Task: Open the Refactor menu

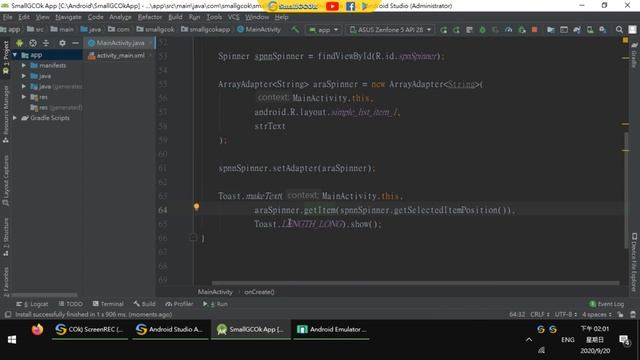Action: [x=150, y=17]
